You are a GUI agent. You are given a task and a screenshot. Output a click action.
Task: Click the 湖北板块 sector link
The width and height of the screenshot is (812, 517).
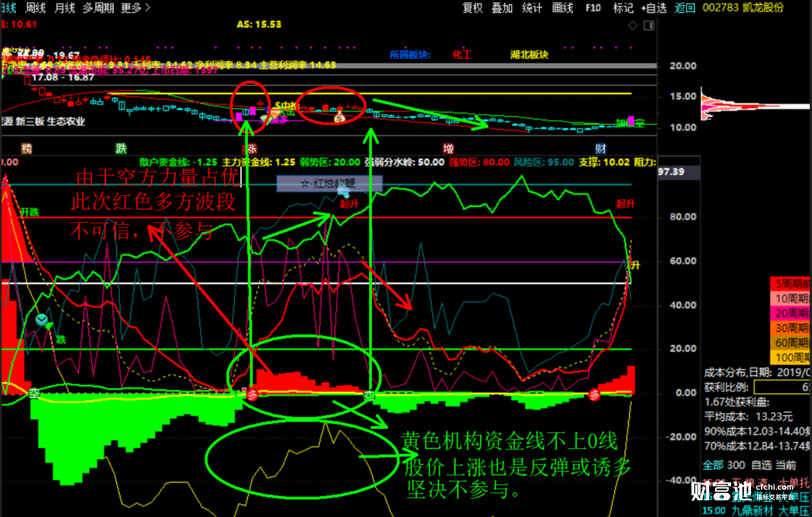tap(529, 54)
